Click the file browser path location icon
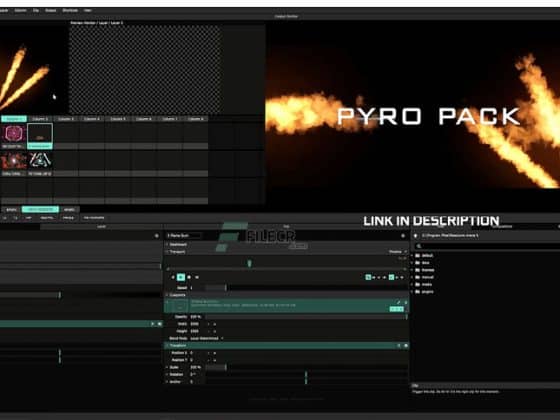The width and height of the screenshot is (560, 420). (x=415, y=236)
